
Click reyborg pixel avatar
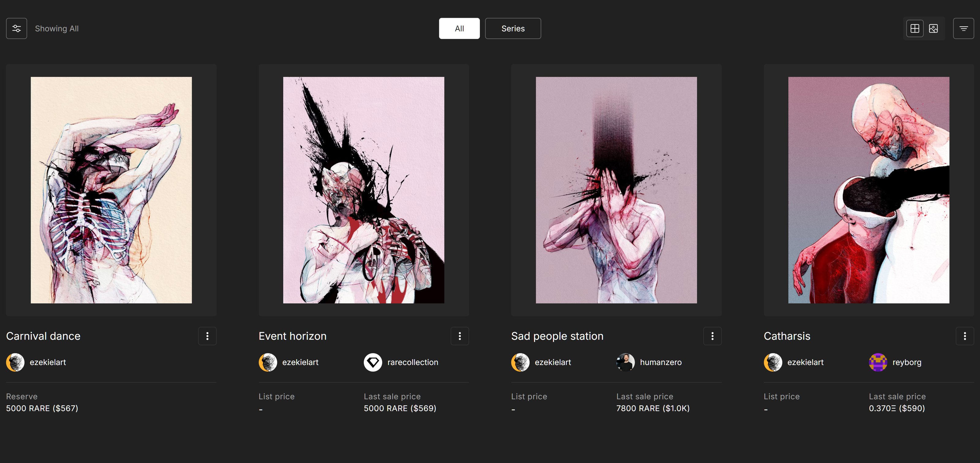coord(878,362)
